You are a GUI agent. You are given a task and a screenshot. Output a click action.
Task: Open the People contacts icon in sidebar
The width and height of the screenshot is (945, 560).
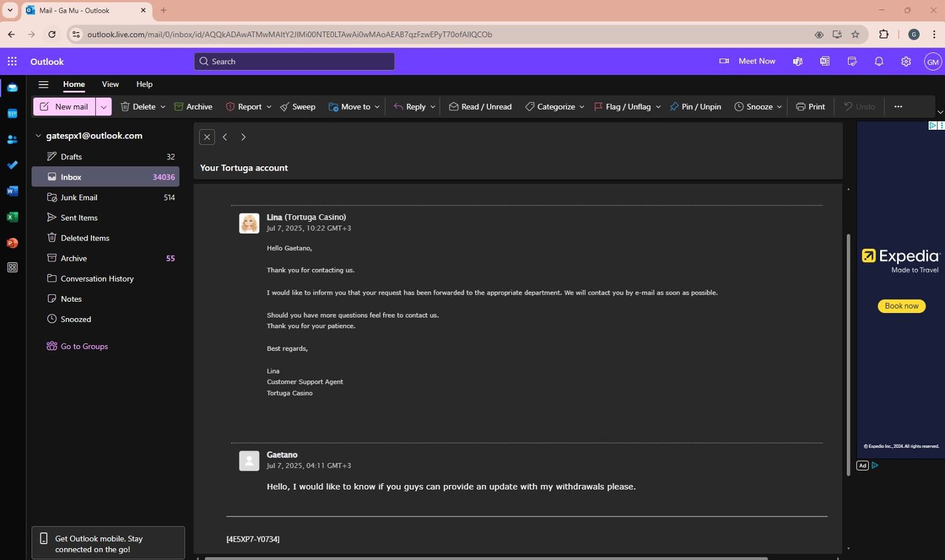(x=12, y=139)
